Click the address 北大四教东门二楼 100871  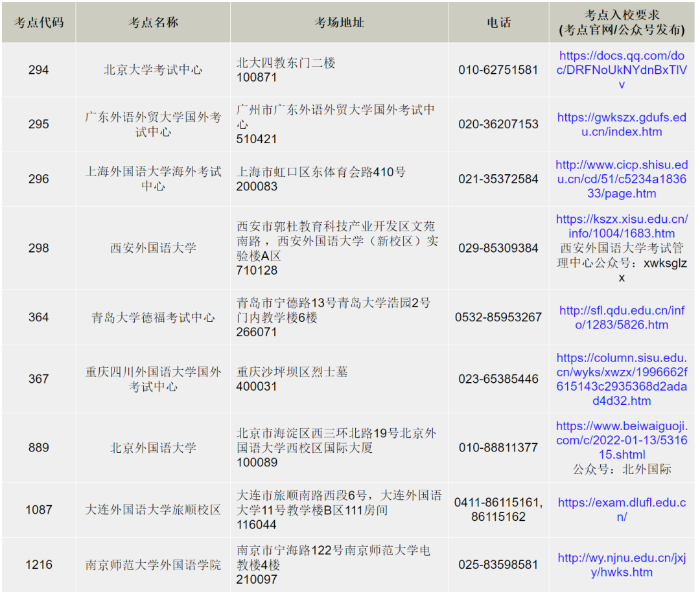(286, 70)
